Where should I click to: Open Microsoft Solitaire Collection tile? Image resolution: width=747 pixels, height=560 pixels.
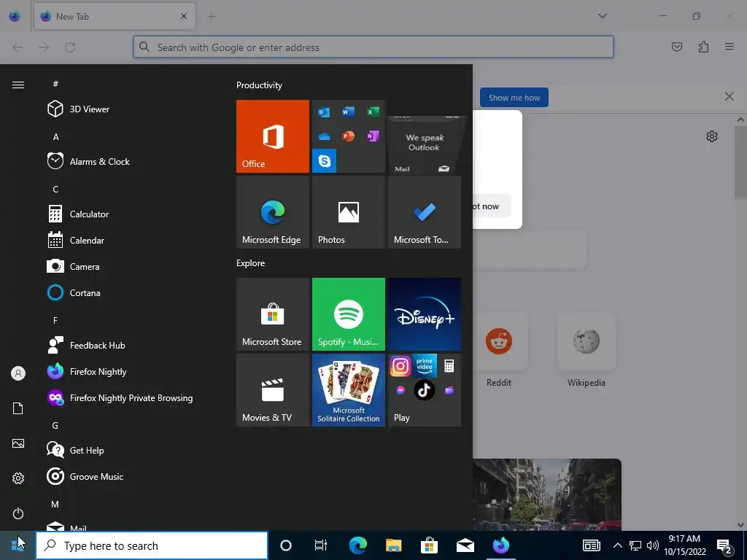348,390
